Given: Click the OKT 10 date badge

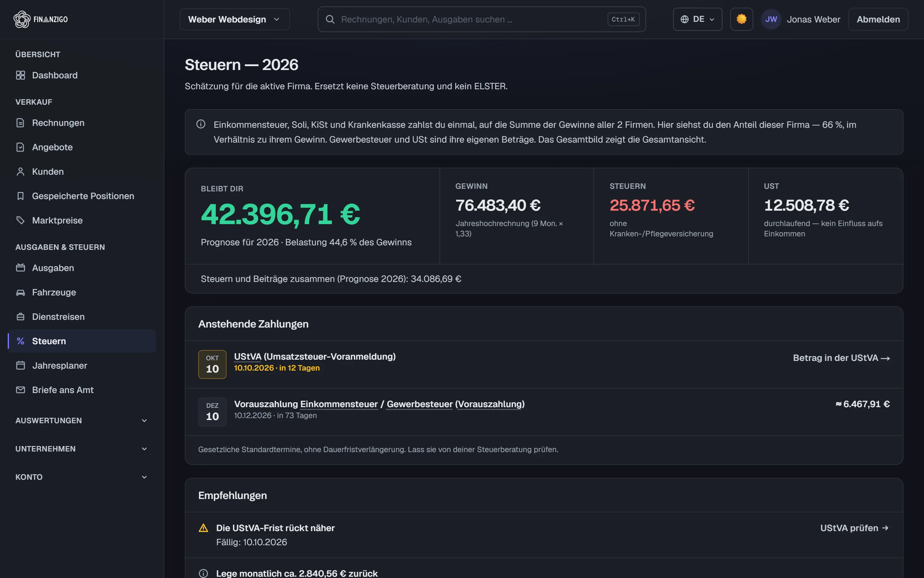Looking at the screenshot, I should click(212, 364).
